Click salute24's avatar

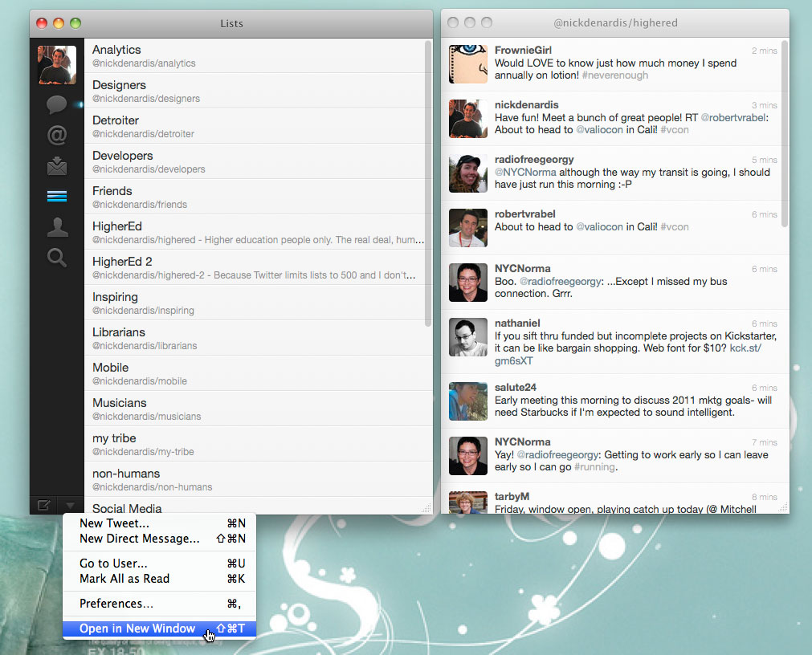coord(468,401)
